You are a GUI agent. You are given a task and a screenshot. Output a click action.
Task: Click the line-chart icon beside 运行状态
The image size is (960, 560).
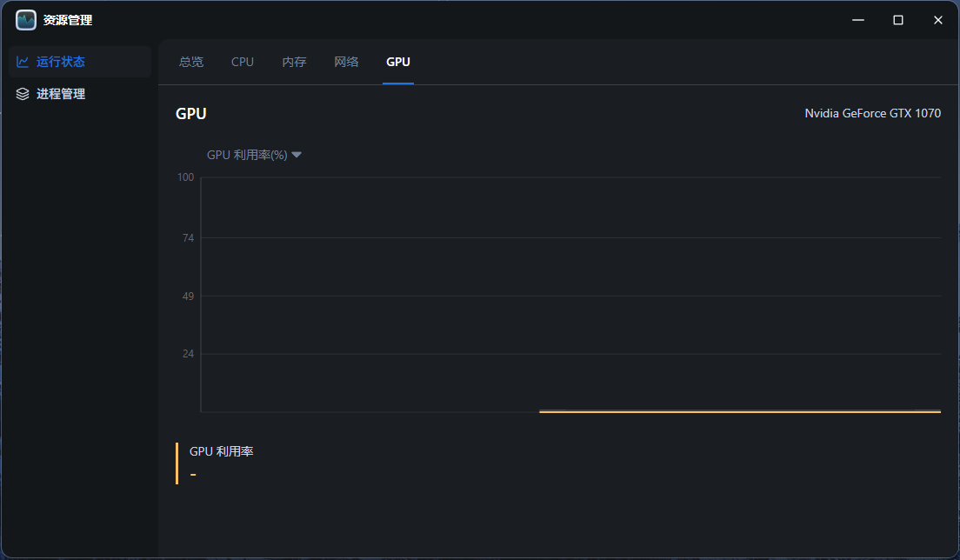pyautogui.click(x=23, y=62)
